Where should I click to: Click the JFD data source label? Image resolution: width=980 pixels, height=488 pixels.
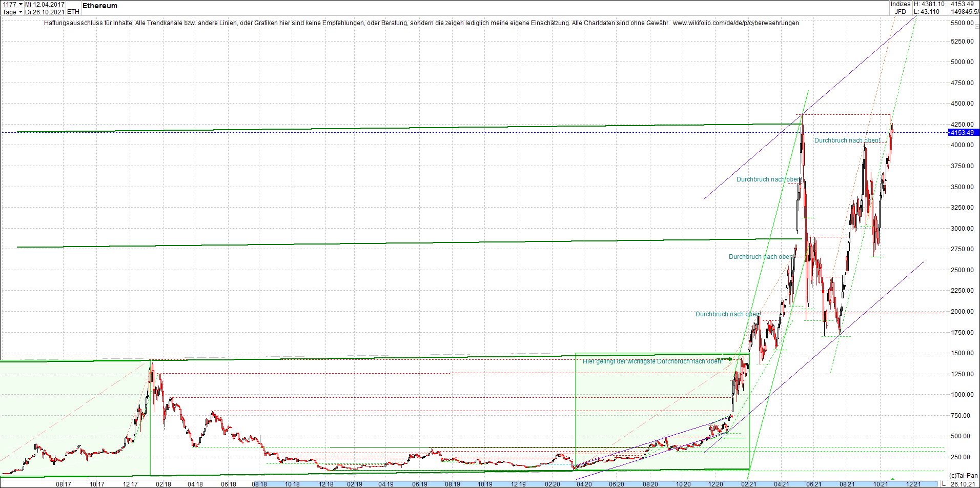(901, 11)
